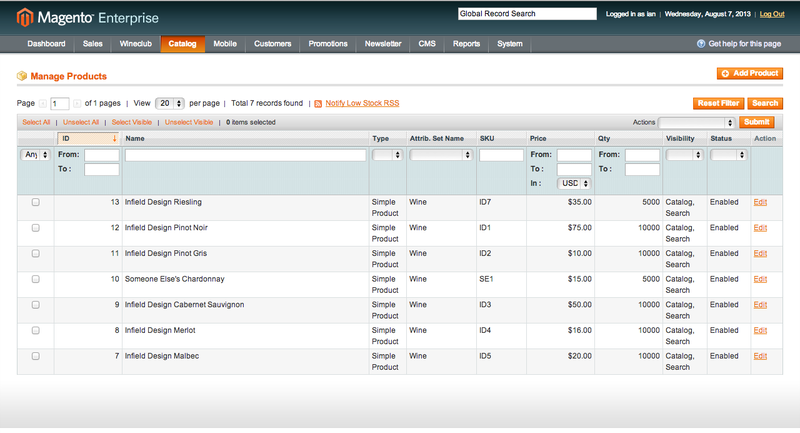Check Someone Else's Chardonnay row
The image size is (800, 433).
[x=36, y=279]
